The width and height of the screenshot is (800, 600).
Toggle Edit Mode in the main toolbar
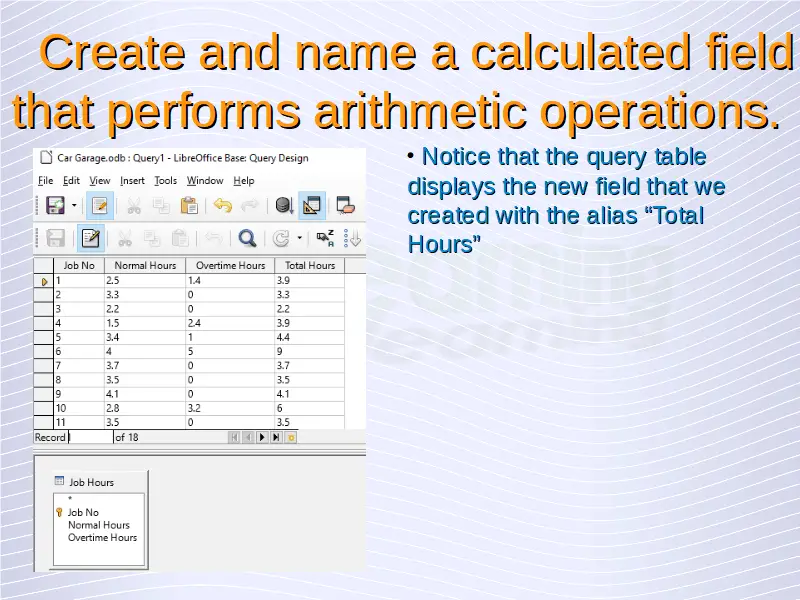pos(99,206)
